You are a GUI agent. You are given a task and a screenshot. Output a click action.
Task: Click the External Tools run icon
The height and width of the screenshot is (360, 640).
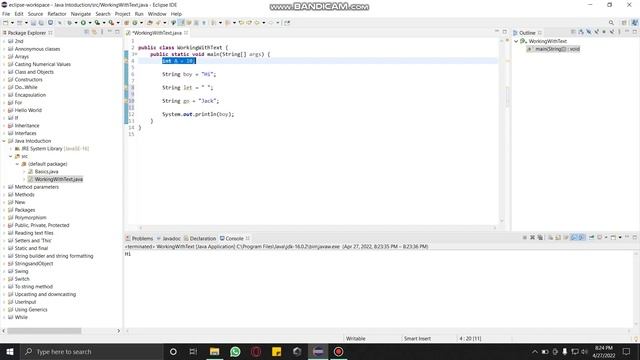[x=111, y=23]
